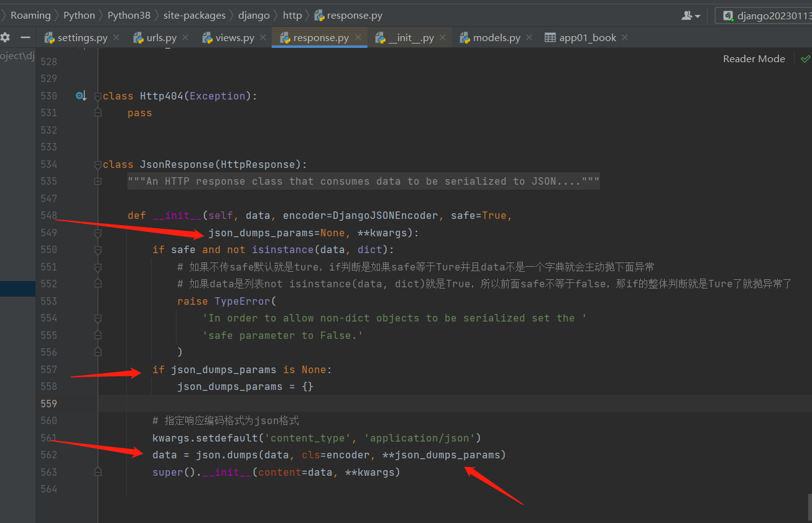Collapse the JsonResponse class on line 534
Image resolution: width=812 pixels, height=523 pixels.
(x=98, y=165)
